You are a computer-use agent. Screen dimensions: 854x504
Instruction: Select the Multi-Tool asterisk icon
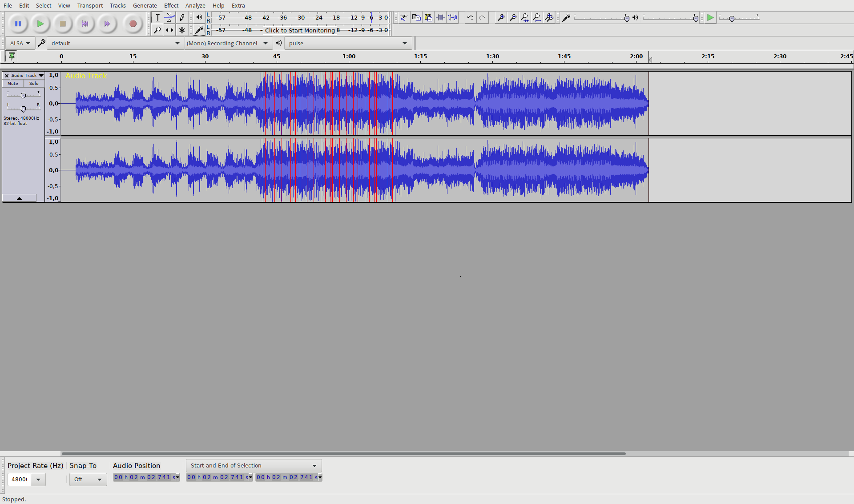click(x=181, y=30)
